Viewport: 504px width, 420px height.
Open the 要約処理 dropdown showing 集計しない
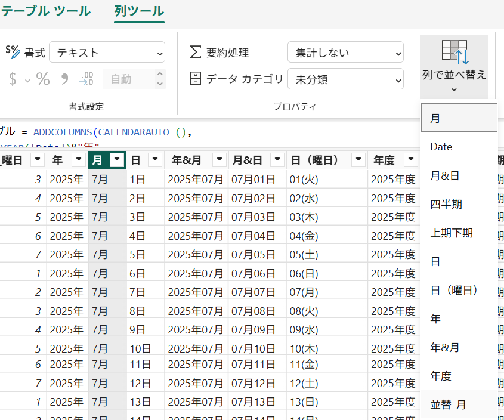tap(345, 52)
